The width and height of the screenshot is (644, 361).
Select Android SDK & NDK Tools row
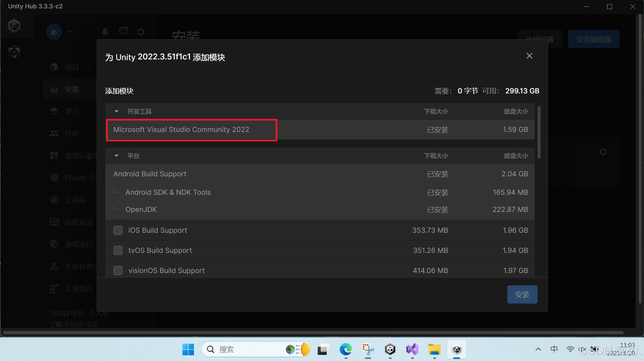[320, 192]
